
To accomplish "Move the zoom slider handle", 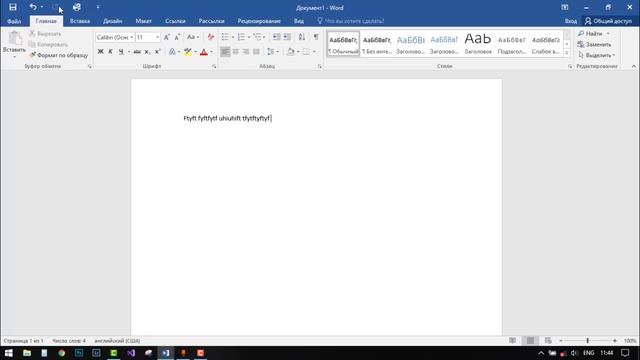I will 587,340.
